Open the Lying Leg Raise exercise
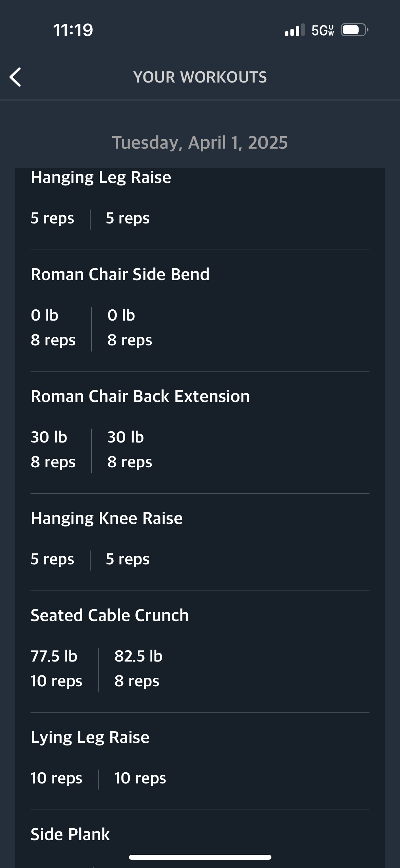Screen dimensions: 400x868 (90, 737)
